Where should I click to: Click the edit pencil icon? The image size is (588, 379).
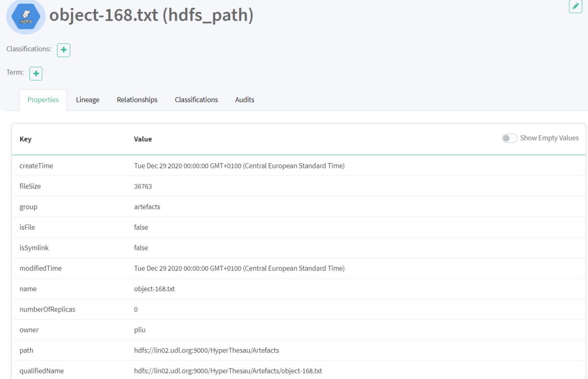[x=575, y=6]
